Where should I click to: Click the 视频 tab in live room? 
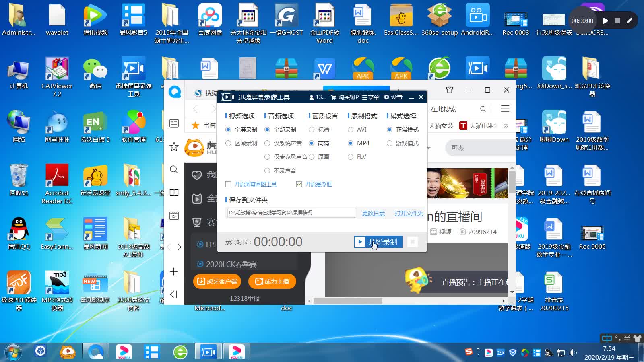pyautogui.click(x=441, y=232)
